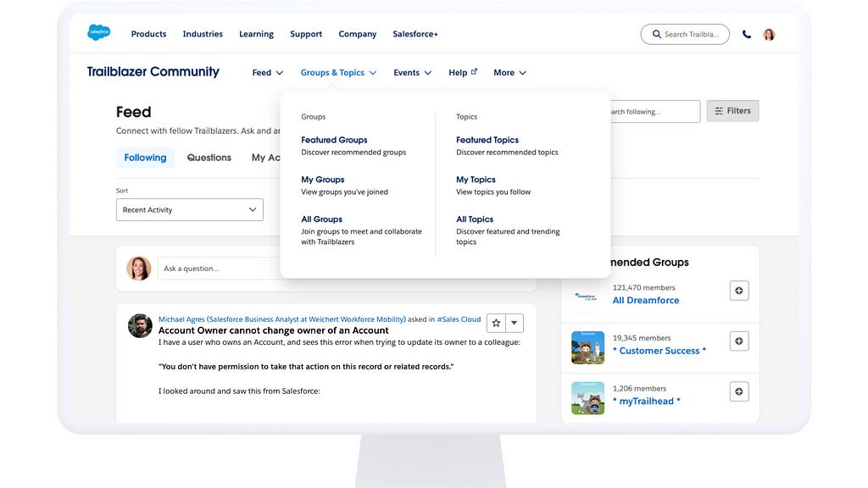Viewport: 868px width, 488px height.
Task: Expand the Recent Activity sort dropdown
Action: click(x=189, y=209)
